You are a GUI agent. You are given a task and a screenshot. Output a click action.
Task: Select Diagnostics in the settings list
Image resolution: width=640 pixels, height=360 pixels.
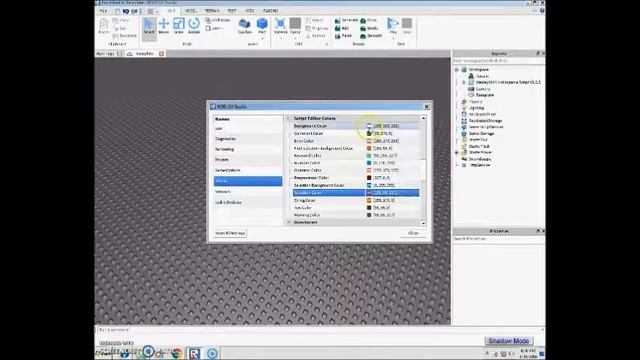[248, 139]
